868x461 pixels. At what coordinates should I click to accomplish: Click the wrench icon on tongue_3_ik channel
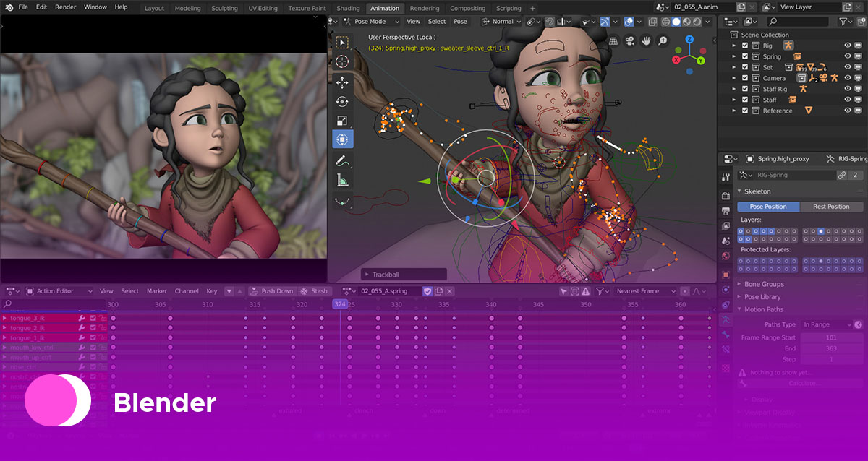pos(82,318)
